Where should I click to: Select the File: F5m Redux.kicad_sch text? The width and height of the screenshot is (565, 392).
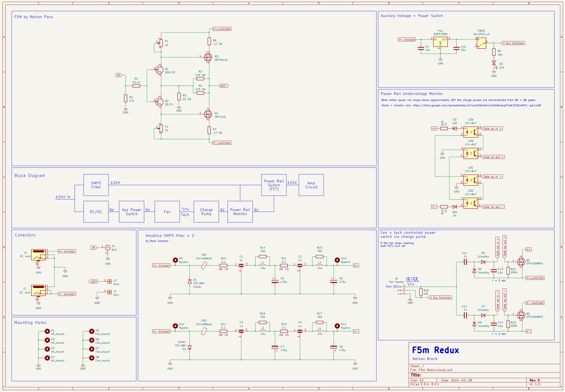pos(431,370)
